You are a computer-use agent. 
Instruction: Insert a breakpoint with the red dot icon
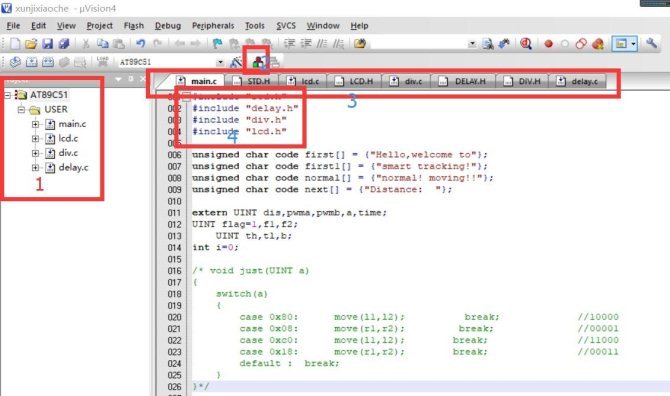[549, 44]
